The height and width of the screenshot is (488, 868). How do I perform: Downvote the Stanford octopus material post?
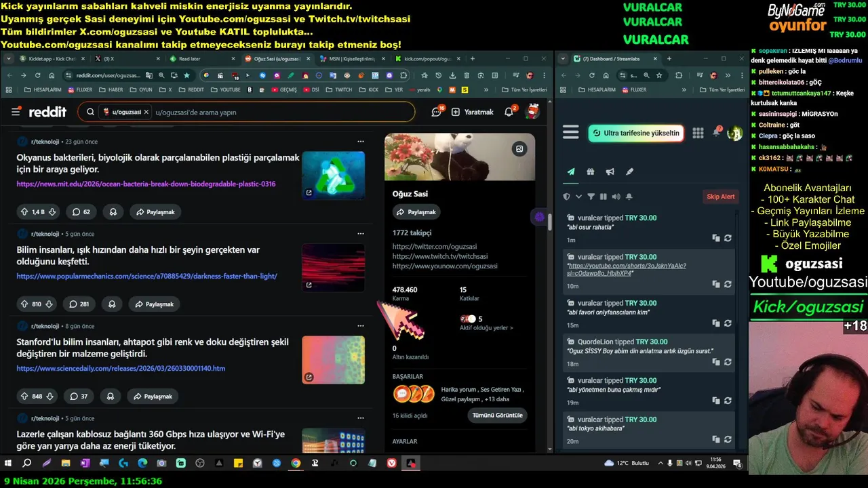pyautogui.click(x=49, y=396)
